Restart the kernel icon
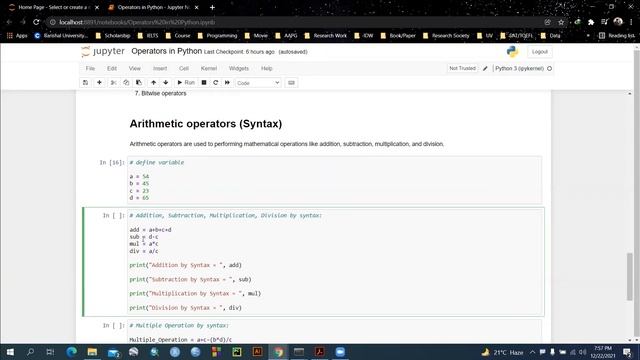The height and width of the screenshot is (360, 640). click(x=216, y=82)
